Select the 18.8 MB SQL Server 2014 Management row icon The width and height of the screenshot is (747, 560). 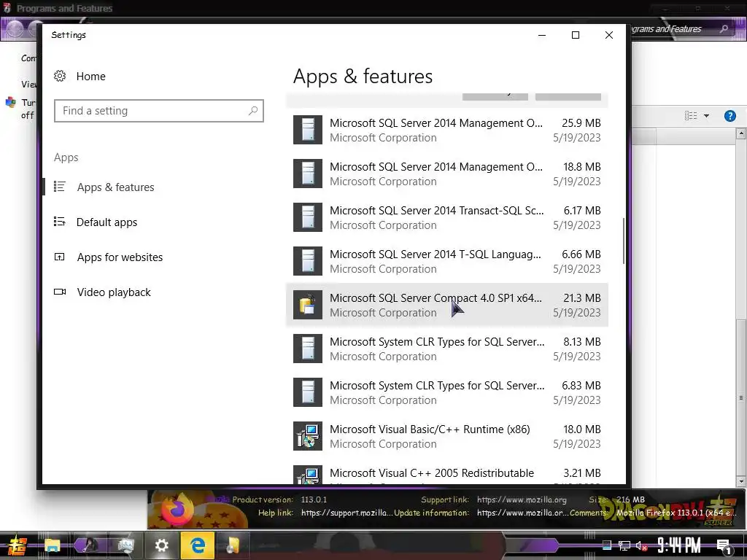pos(308,174)
